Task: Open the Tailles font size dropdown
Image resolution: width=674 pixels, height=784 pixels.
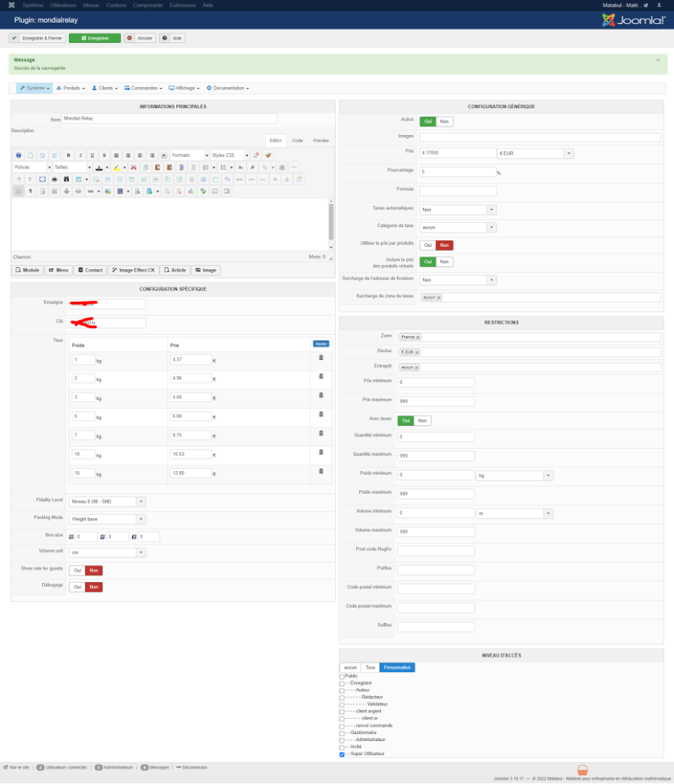Action: coord(73,167)
